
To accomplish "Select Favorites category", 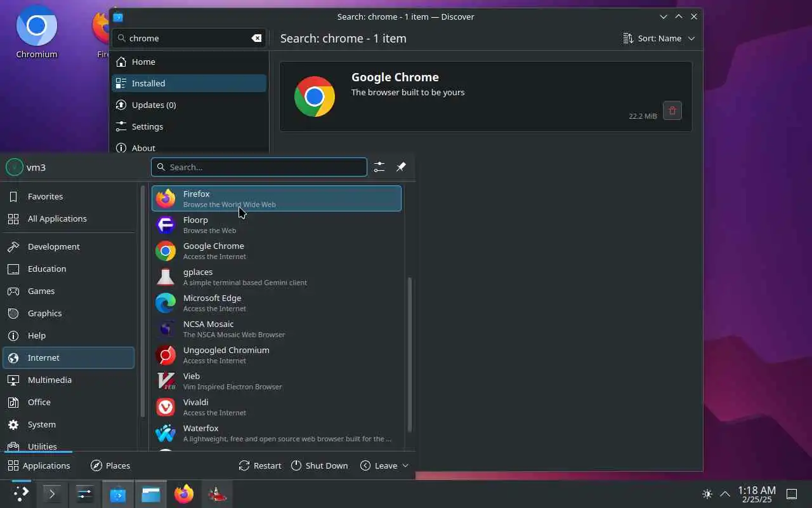I will (69, 196).
